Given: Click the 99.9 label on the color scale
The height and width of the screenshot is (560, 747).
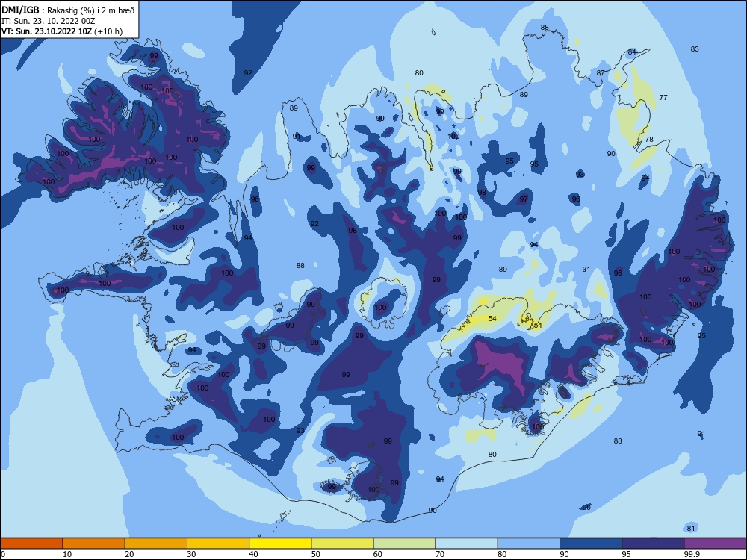Looking at the screenshot, I should click(692, 554).
